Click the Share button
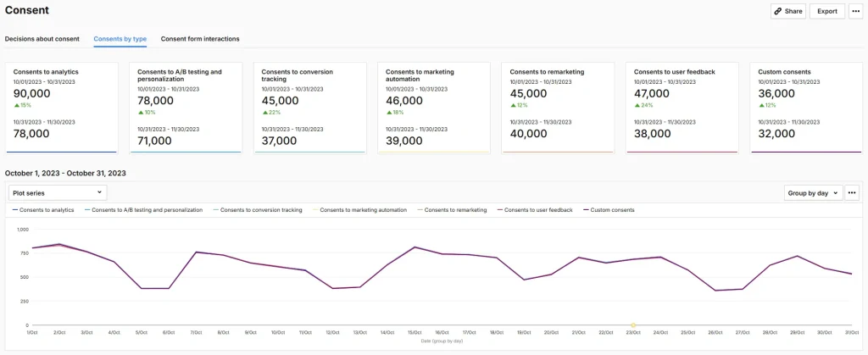Viewport: 868px width, 355px height. (787, 11)
